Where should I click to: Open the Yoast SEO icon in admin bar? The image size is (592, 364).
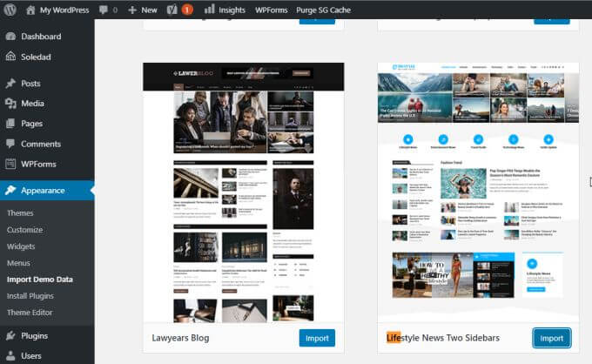click(172, 10)
